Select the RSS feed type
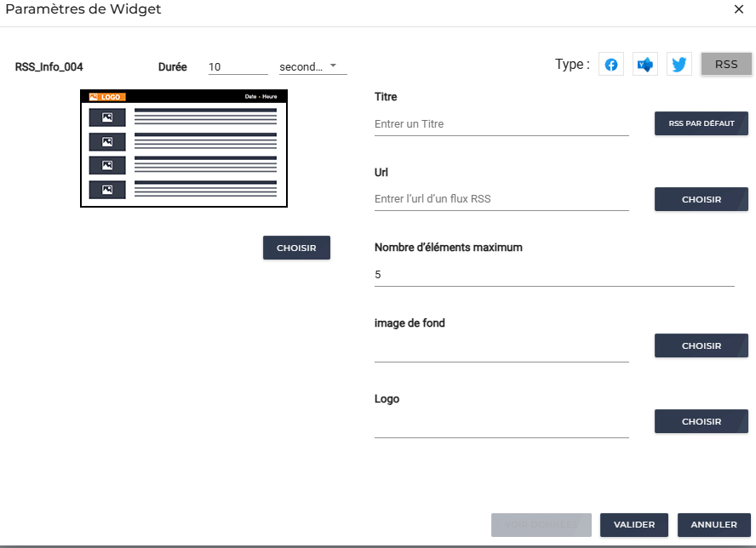 [x=726, y=65]
